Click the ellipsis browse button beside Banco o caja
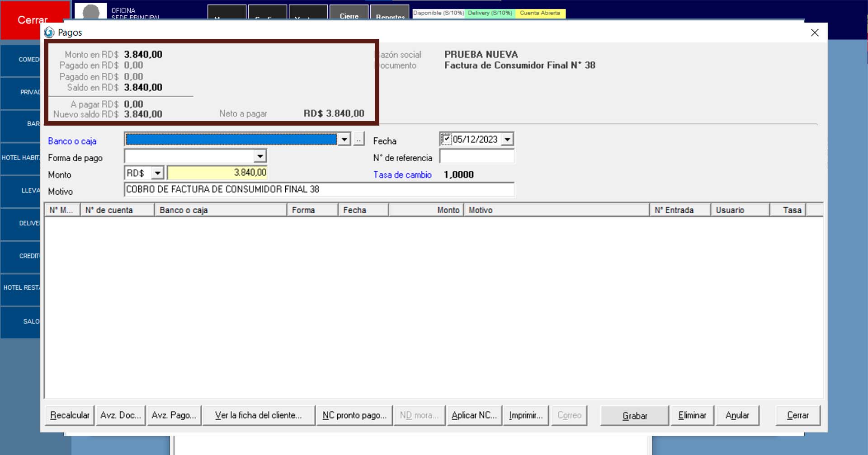Viewport: 868px width, 455px height. click(x=359, y=139)
